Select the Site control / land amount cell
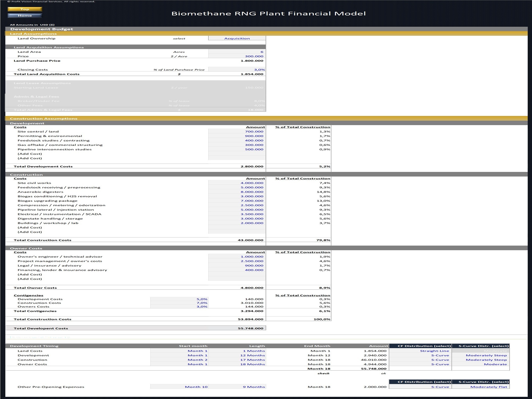The height and width of the screenshot is (399, 532). click(x=237, y=131)
